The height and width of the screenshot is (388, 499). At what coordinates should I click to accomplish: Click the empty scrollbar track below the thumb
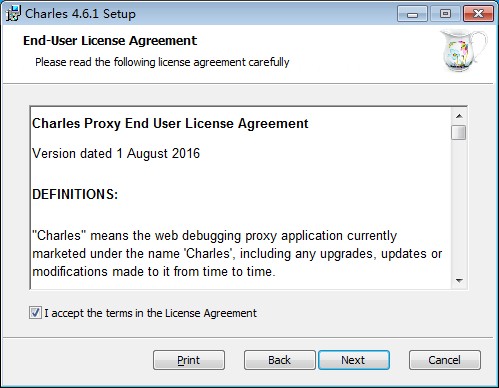[x=459, y=207]
